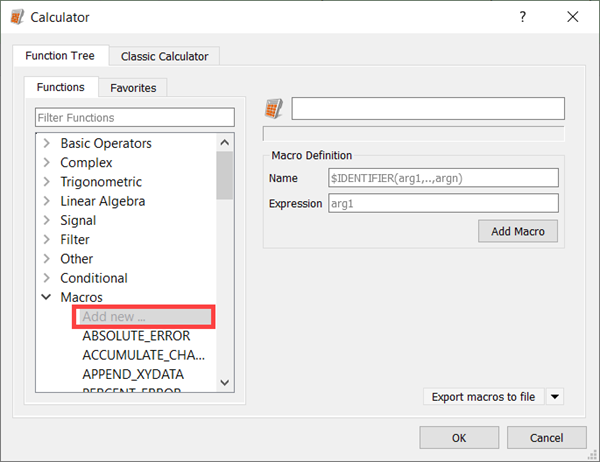
Task: Switch to the Classic Calculator tab
Action: click(x=164, y=56)
